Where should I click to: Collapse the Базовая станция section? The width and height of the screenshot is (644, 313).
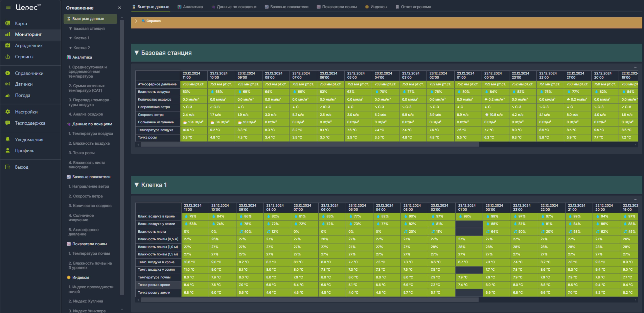[x=137, y=53]
